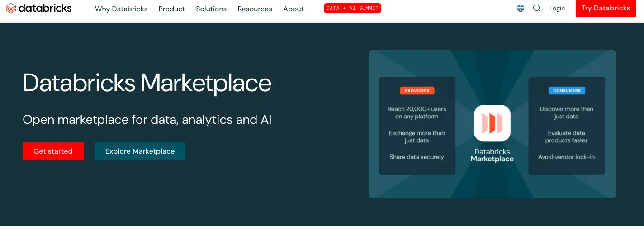Click the CONSUMERS blue label
This screenshot has width=644, height=229.
click(x=567, y=90)
